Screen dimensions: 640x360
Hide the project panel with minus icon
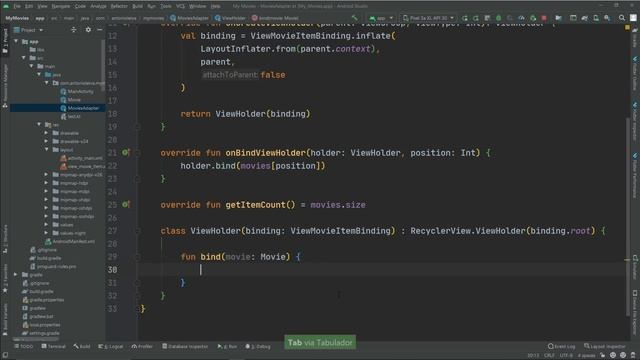coord(100,30)
